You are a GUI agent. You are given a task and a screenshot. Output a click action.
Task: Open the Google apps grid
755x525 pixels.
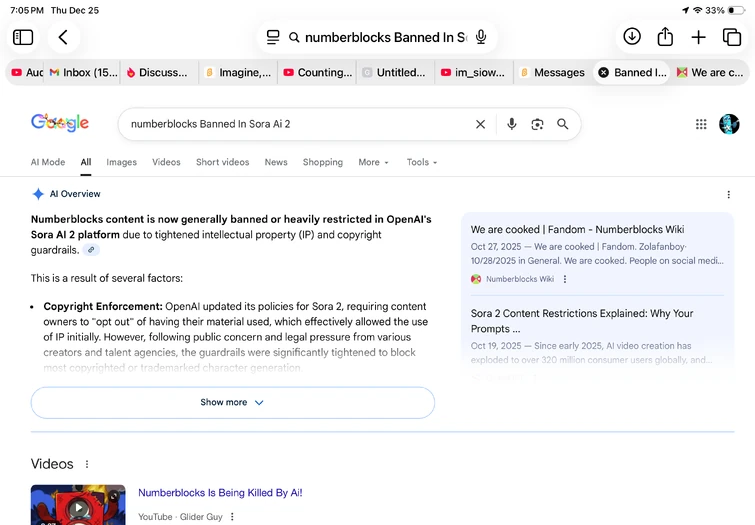(x=701, y=124)
